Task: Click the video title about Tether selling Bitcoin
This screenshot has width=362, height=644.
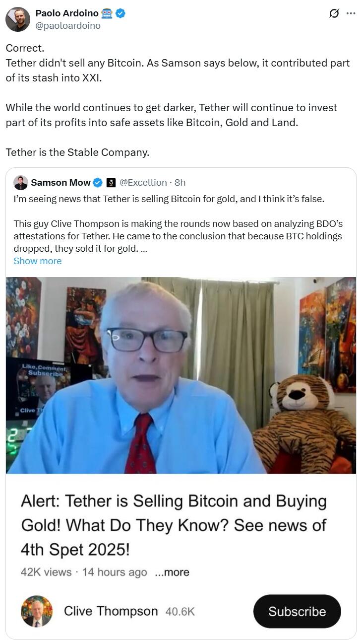Action: (174, 525)
